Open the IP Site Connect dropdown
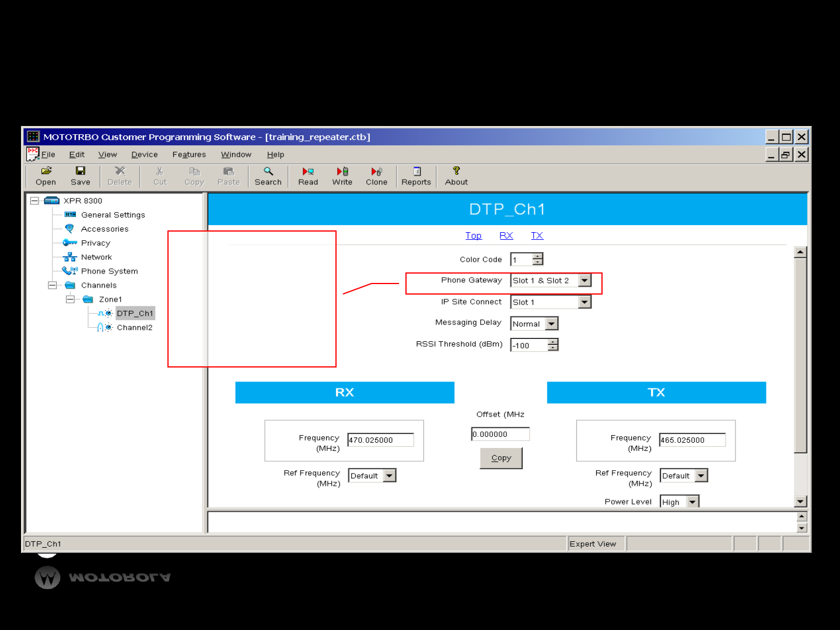Viewport: 840px width, 630px height. [x=584, y=302]
